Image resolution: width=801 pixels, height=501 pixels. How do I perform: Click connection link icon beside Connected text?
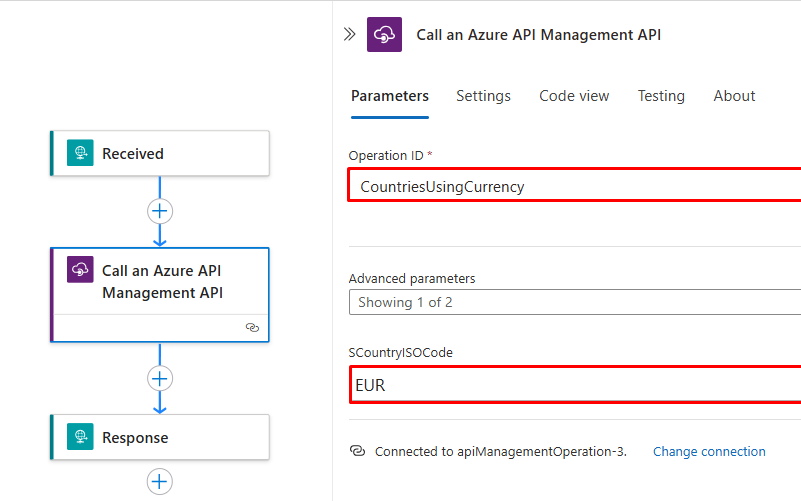357,451
